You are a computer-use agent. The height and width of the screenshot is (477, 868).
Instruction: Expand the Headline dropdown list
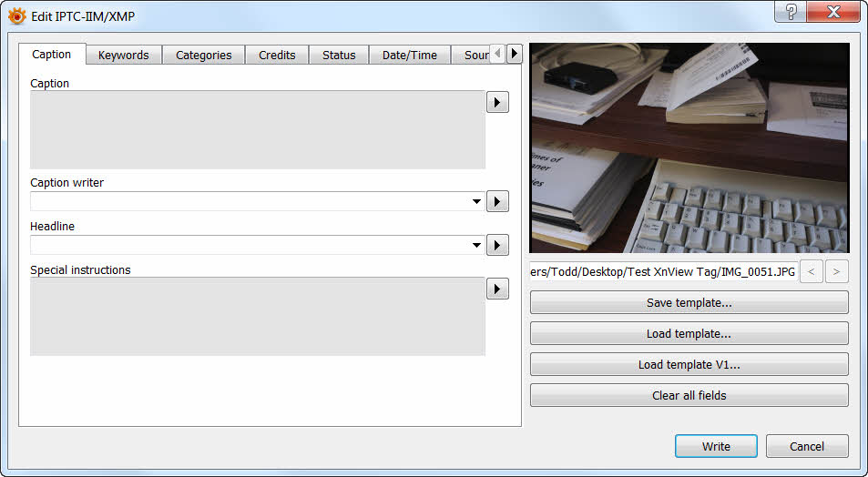476,245
